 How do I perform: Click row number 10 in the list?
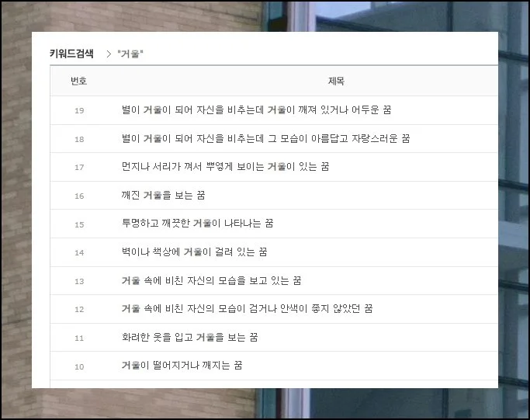[79, 366]
